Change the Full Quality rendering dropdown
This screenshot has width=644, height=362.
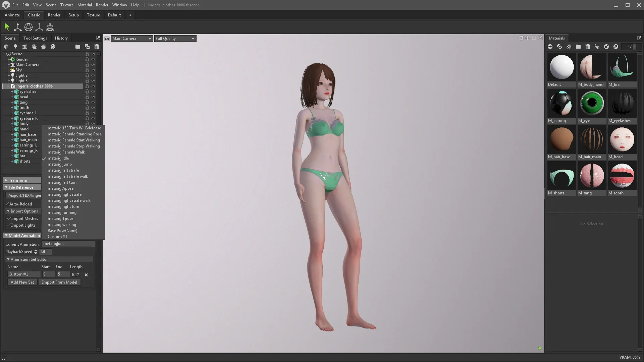point(175,38)
